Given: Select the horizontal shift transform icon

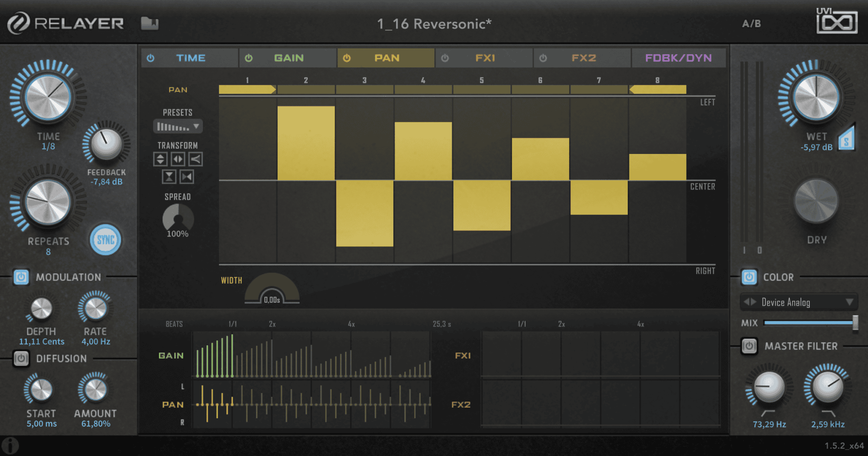Looking at the screenshot, I should click(178, 159).
